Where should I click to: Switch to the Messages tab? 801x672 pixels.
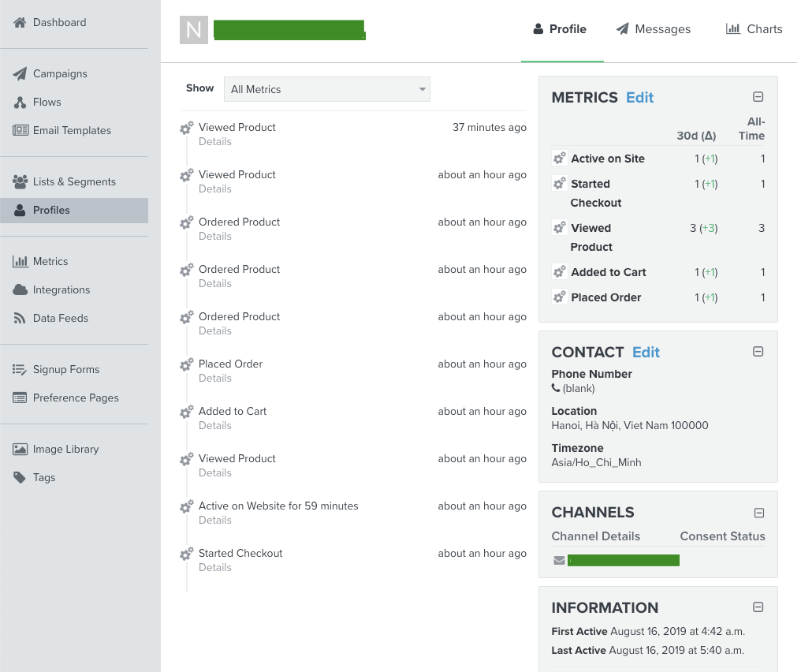pos(653,29)
